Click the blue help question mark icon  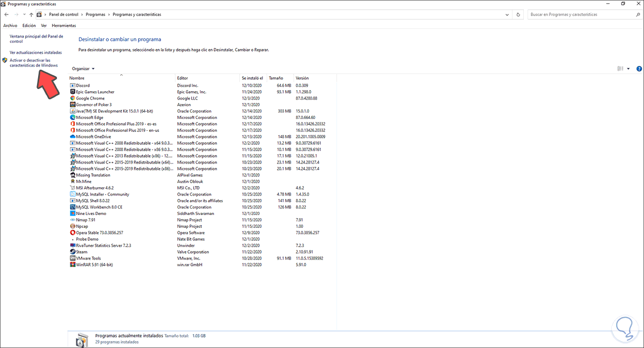[639, 69]
